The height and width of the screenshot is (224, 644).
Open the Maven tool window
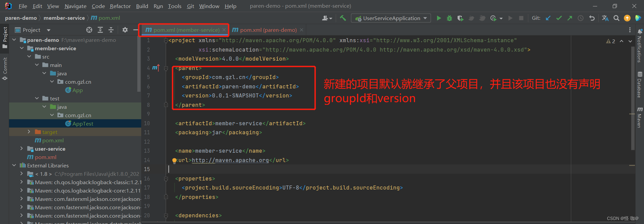[639, 118]
